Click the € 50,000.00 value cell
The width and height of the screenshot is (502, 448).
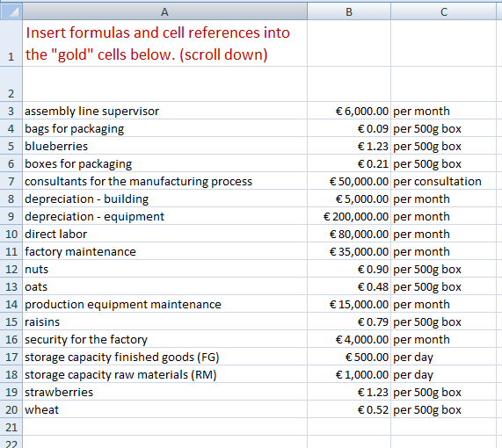(349, 181)
